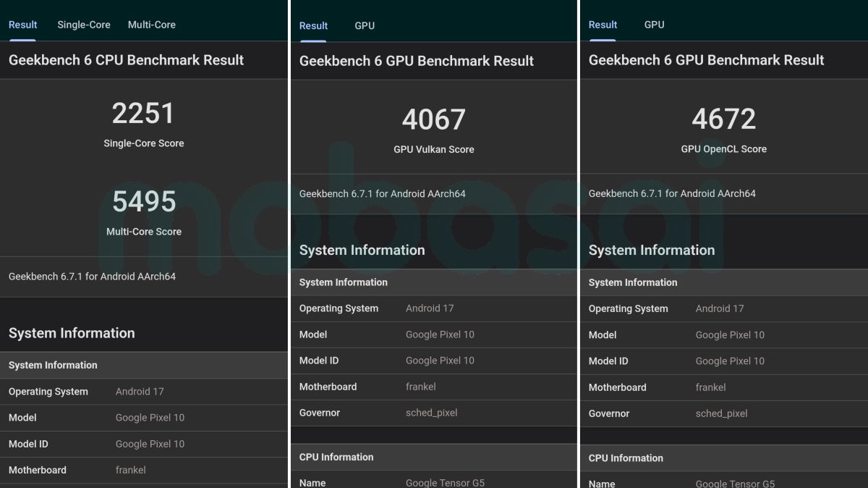The width and height of the screenshot is (868, 488).
Task: Click large System Information heading in Vulkan panel
Action: [362, 250]
